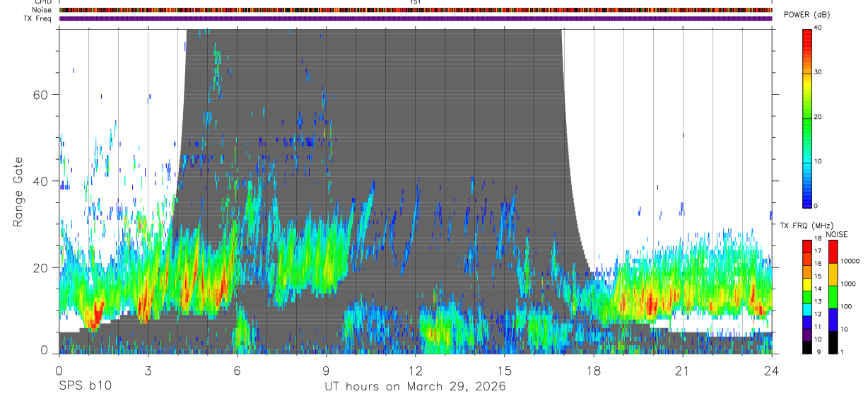Pick the green segment of NOISE bar
This screenshot has height=401, width=868.
(832, 297)
